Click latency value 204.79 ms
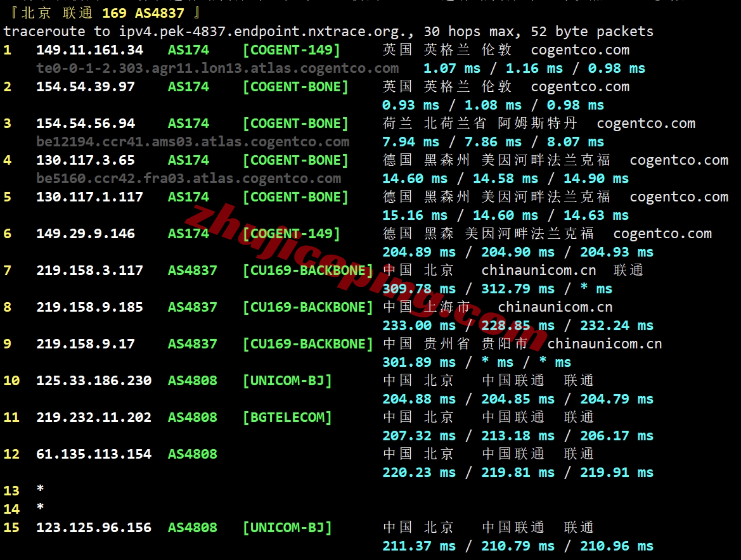 (x=617, y=400)
